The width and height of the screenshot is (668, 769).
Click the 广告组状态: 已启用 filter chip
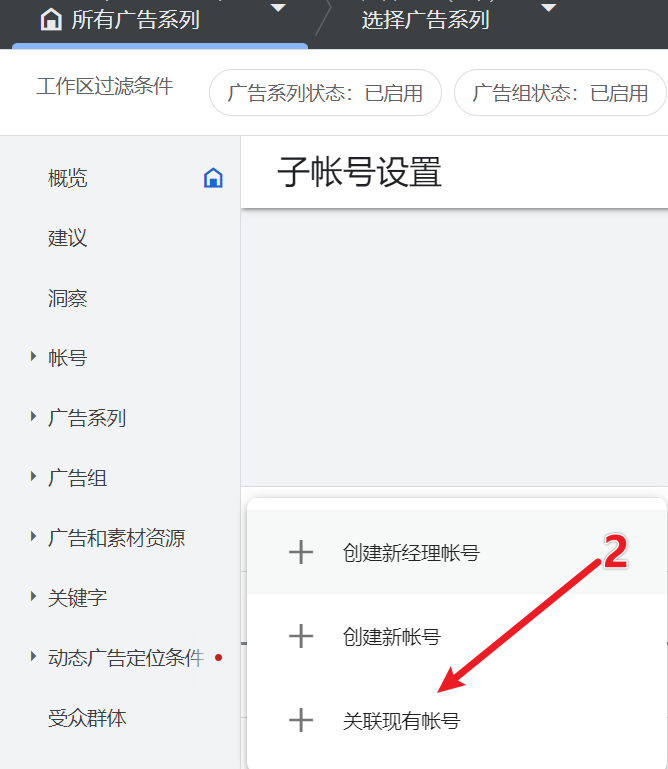click(560, 93)
